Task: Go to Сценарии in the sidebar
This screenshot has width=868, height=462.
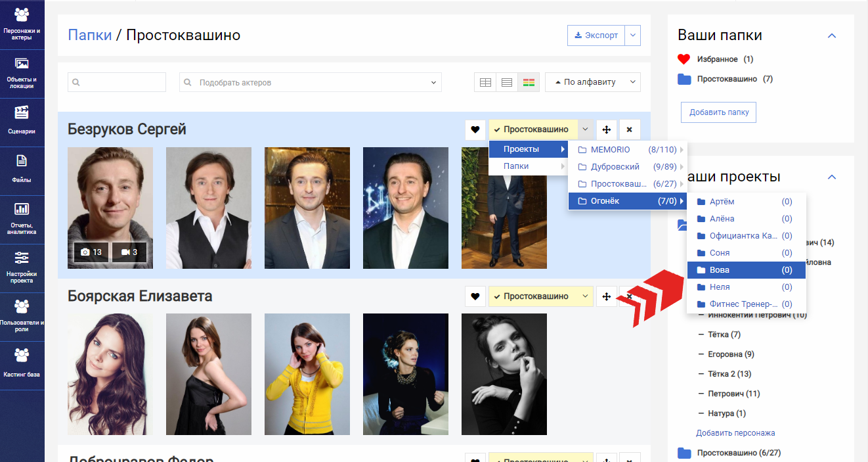Action: tap(22, 122)
